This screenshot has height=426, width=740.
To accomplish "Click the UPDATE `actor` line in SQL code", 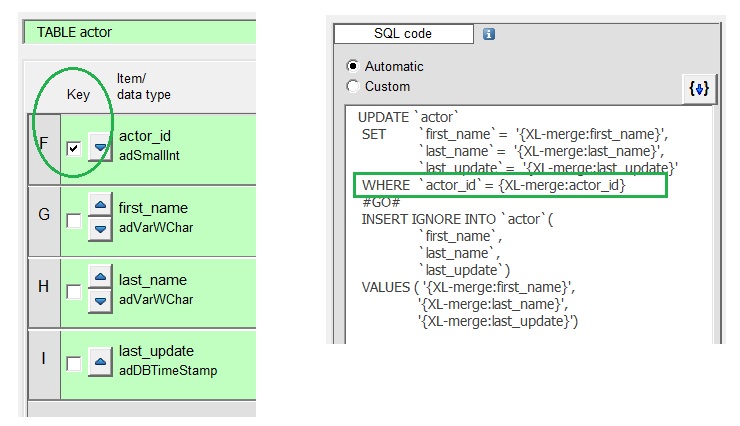I will (x=408, y=117).
